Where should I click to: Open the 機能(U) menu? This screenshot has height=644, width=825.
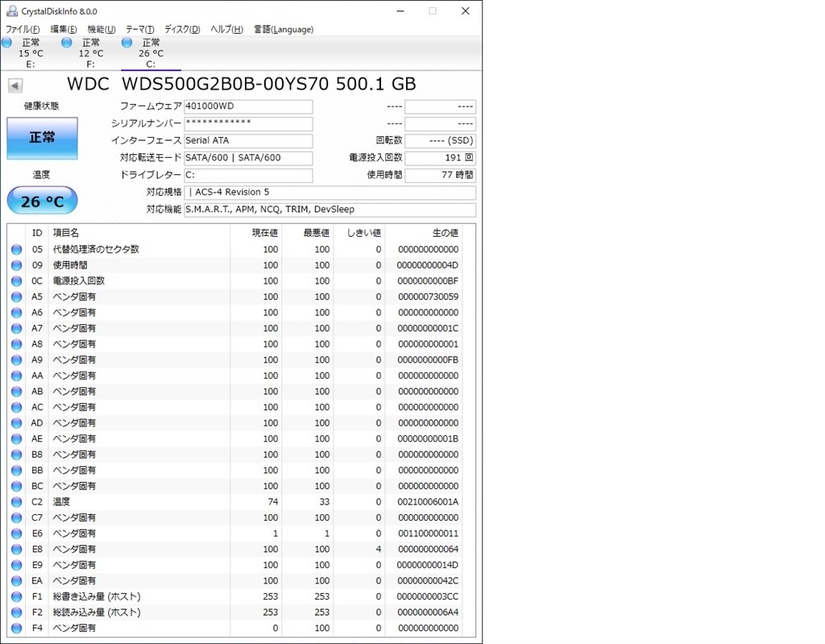tap(102, 30)
